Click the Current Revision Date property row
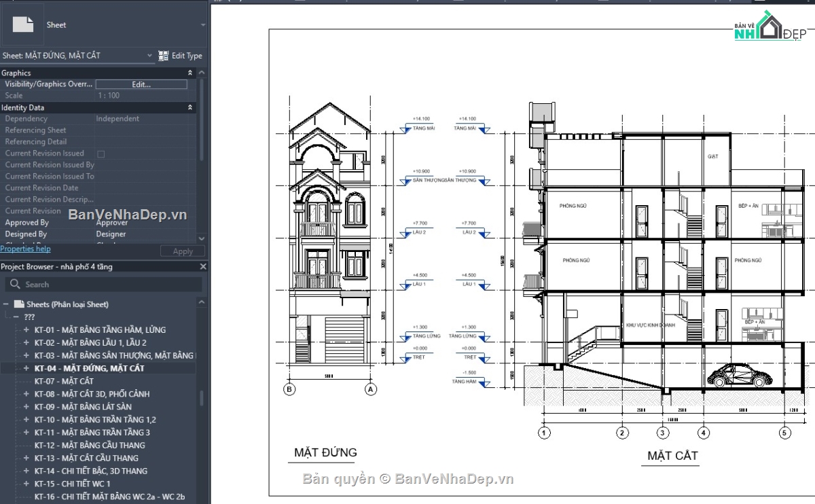 98,188
